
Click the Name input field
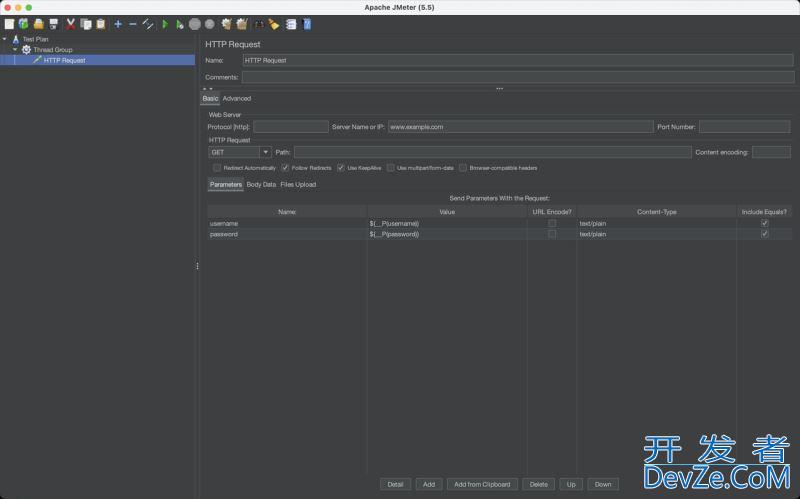tap(518, 60)
